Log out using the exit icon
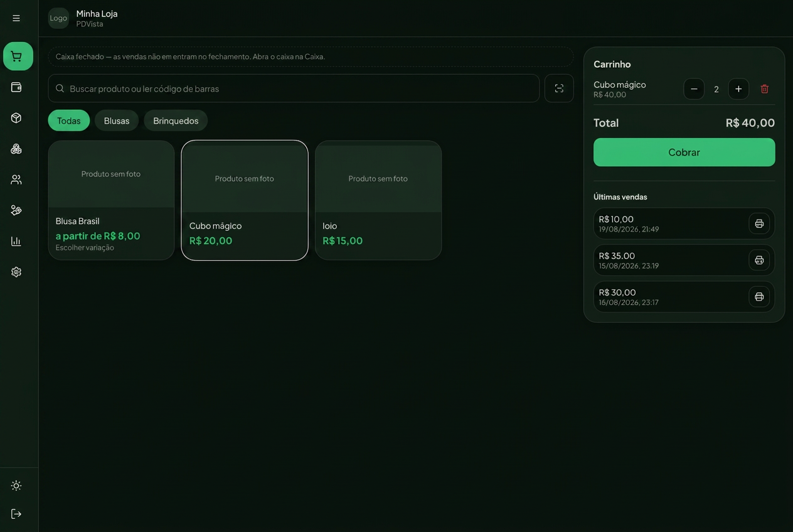Viewport: 793px width, 532px height. point(16,514)
